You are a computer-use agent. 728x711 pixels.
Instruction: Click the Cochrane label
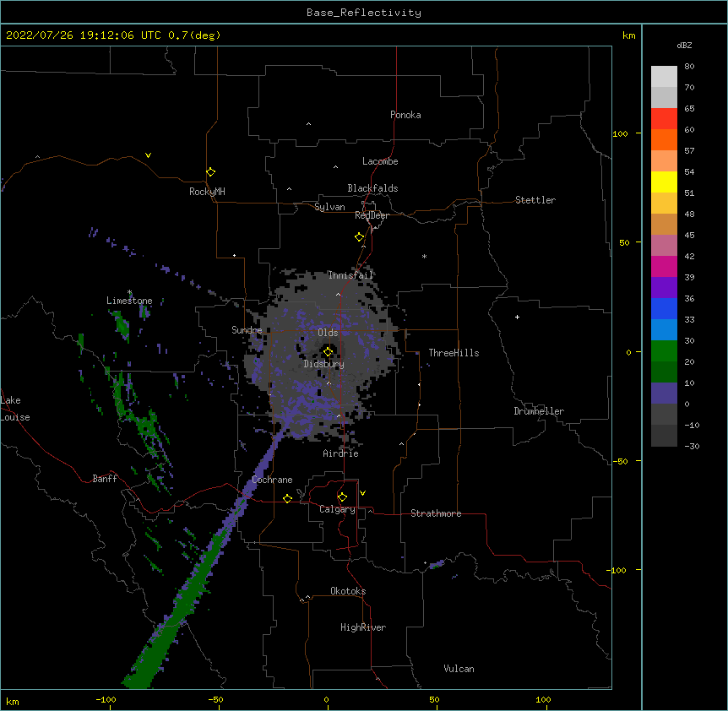coord(272,480)
